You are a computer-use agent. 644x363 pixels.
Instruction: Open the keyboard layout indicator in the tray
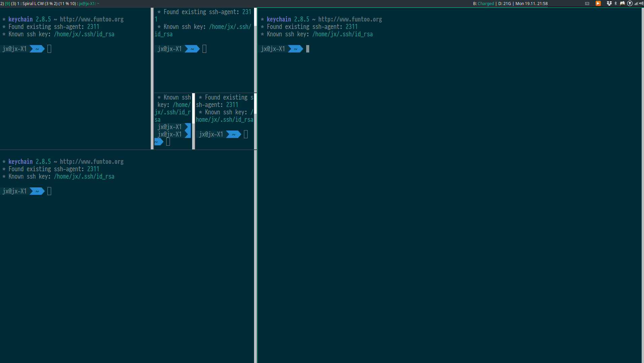click(x=587, y=4)
